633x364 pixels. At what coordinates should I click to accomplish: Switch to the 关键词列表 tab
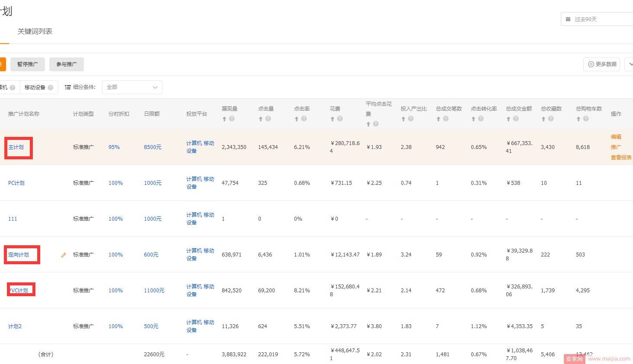pyautogui.click(x=35, y=32)
